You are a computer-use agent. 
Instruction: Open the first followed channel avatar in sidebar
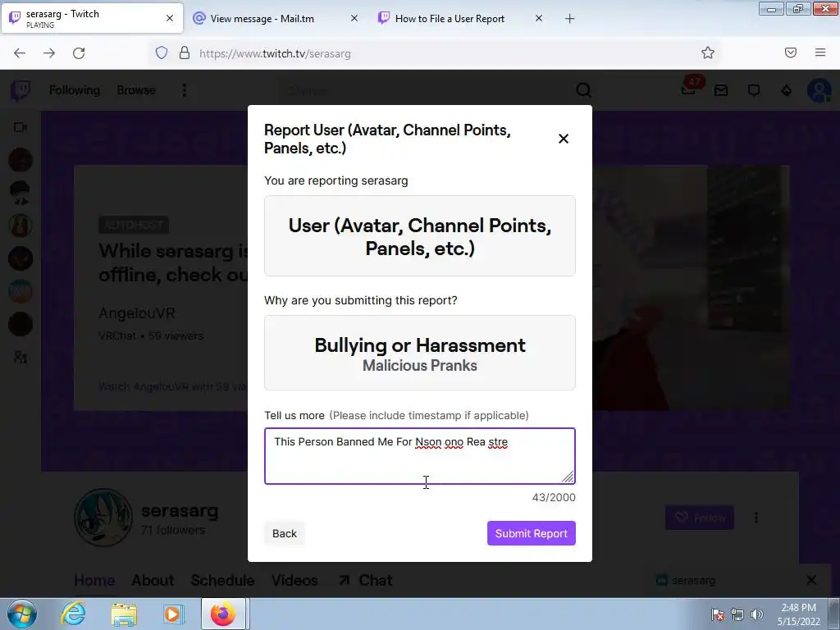pyautogui.click(x=21, y=160)
